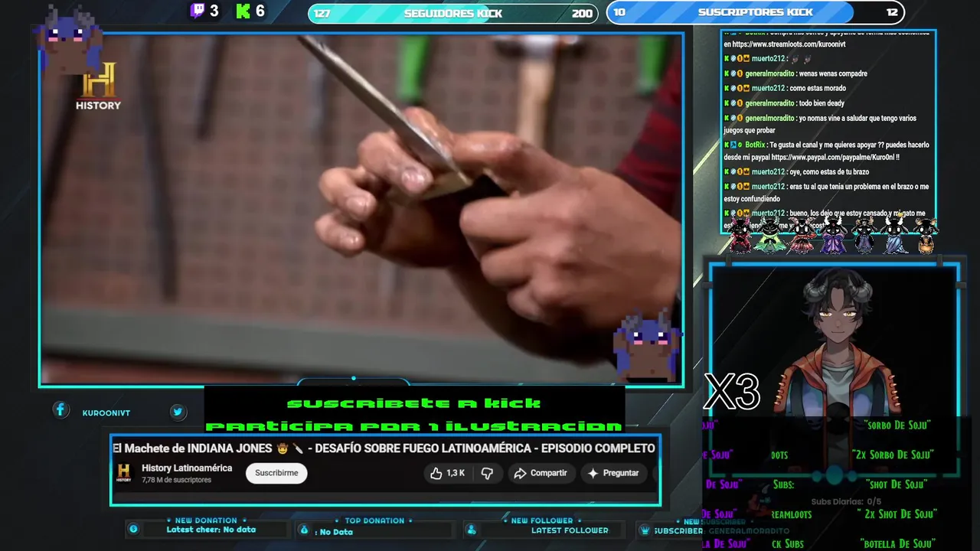Click the "2x Shot De Soju" reward text
Screen dimensions: 980x551
tap(896, 514)
